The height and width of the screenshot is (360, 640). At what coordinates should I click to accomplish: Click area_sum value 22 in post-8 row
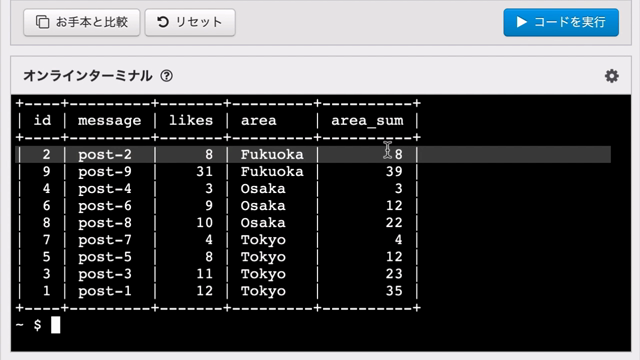[394, 223]
